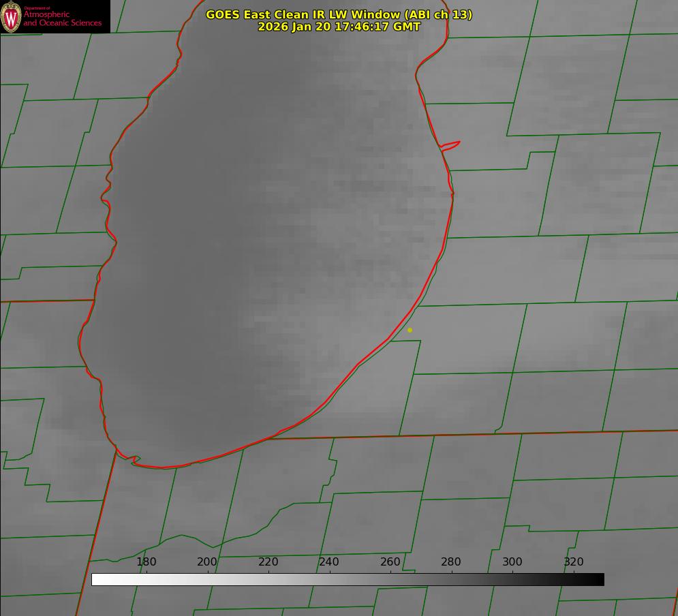Open the Atmospheric and Oceanic Sciences link
Screen dimensions: 678x616
[62, 19]
